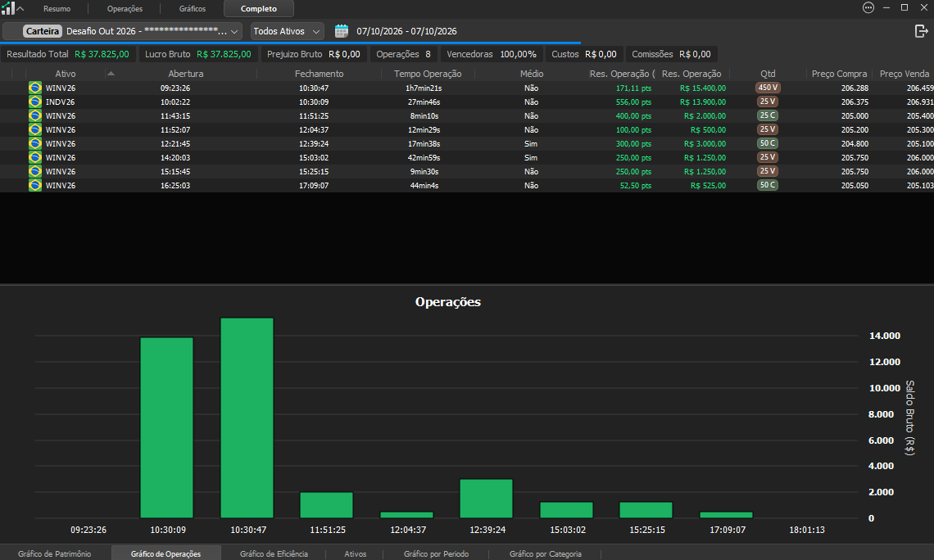Open the Todos Ativos dropdown
934x560 pixels.
click(287, 31)
